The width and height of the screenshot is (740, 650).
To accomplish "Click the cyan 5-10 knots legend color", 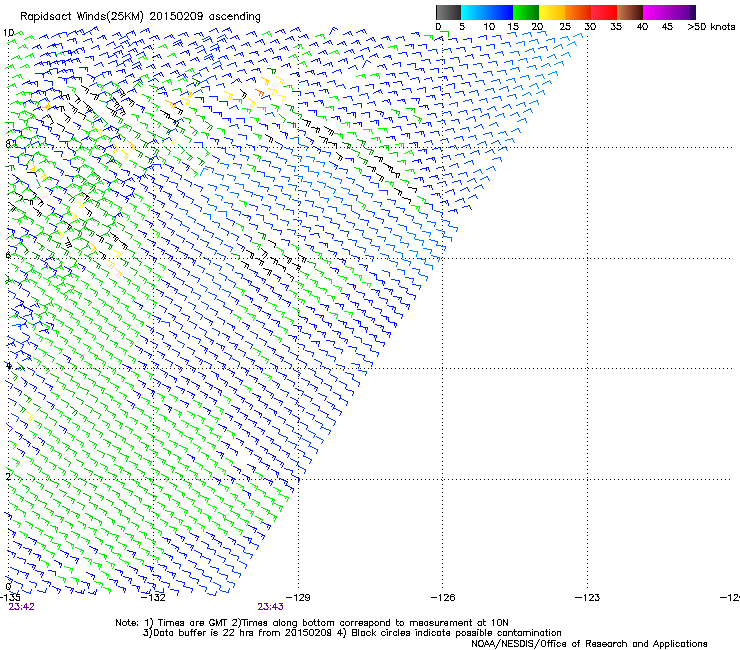I will click(474, 12).
